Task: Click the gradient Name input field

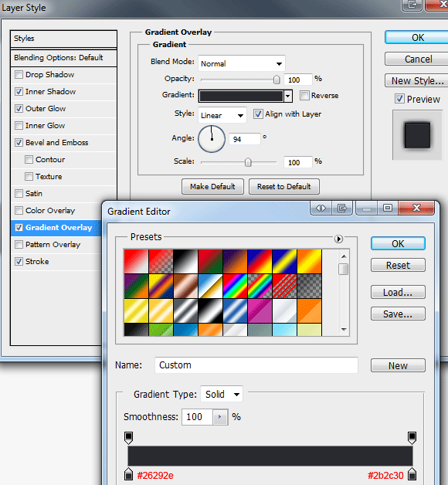Action: pos(256,365)
